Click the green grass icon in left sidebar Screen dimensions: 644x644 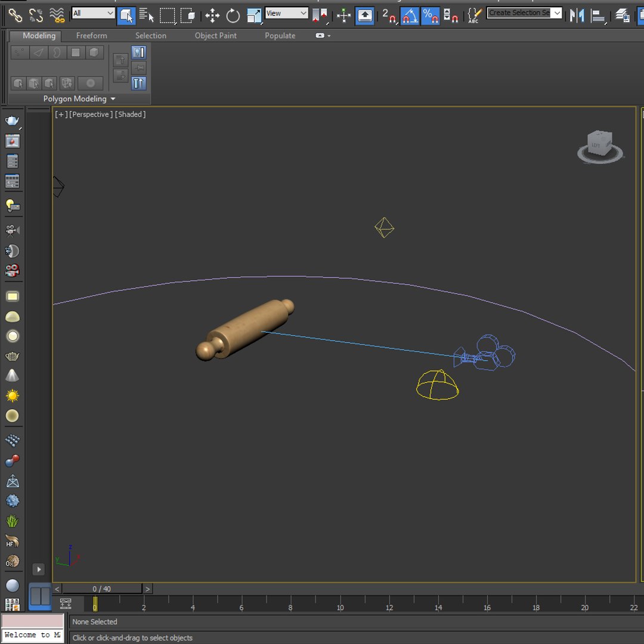point(13,521)
